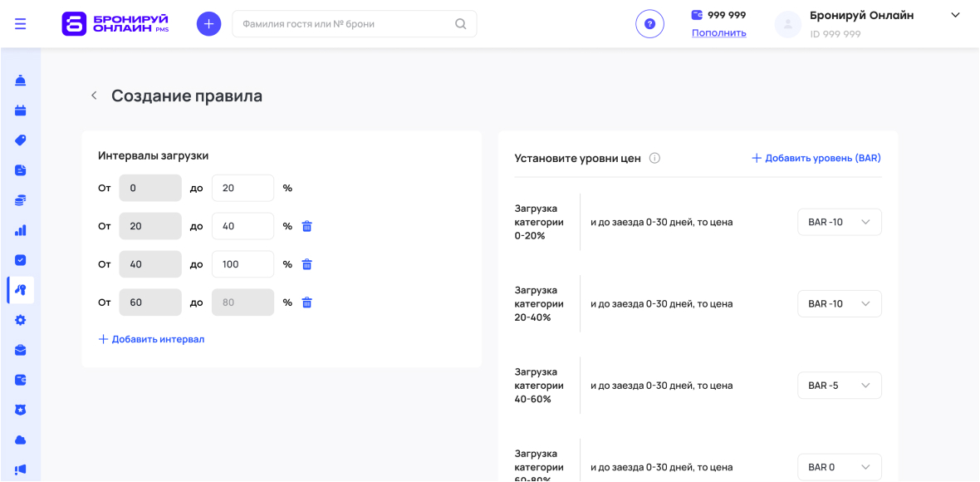Expand the Бронируй Онлайн account menu
The width and height of the screenshot is (980, 482).
[x=954, y=16]
